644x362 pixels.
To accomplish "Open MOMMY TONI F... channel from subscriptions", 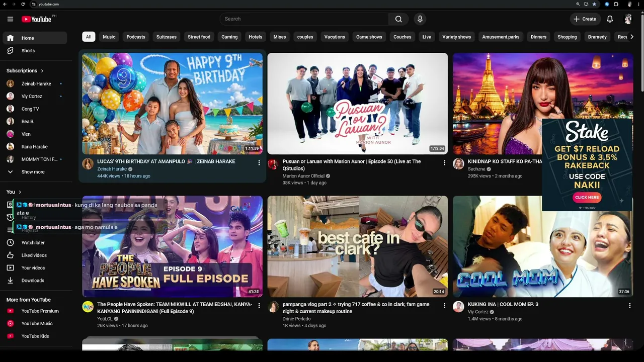I will pos(35,159).
